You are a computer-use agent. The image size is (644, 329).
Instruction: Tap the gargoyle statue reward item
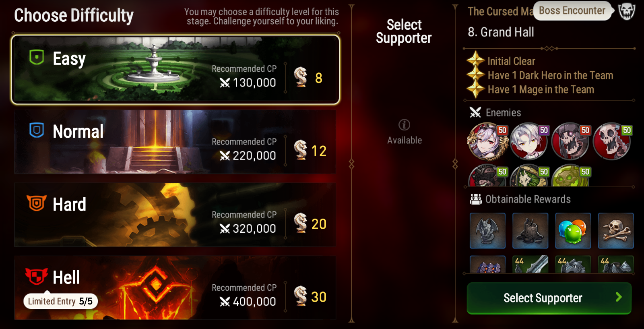[487, 231]
